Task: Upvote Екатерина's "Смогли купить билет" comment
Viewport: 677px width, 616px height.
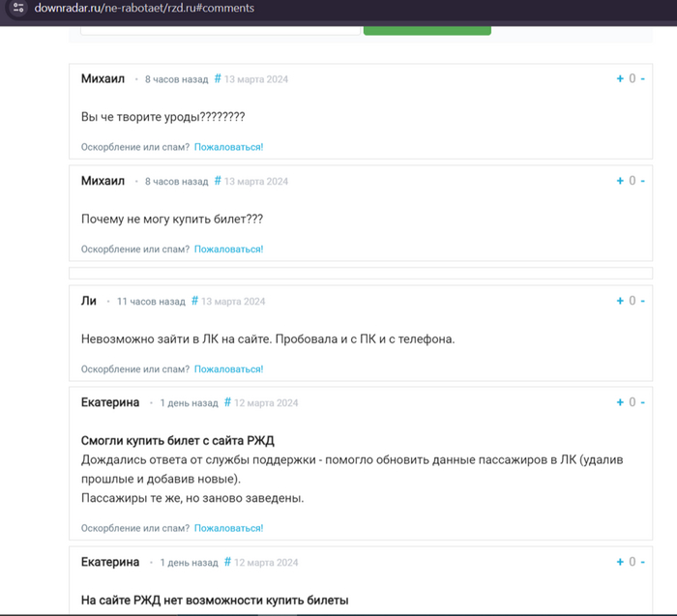Action: (x=620, y=402)
